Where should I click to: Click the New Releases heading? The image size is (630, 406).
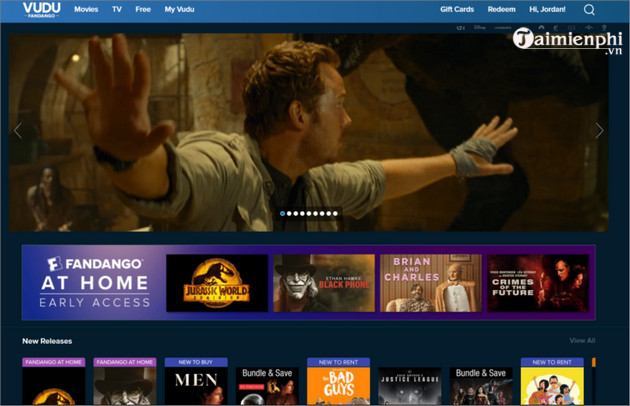47,341
